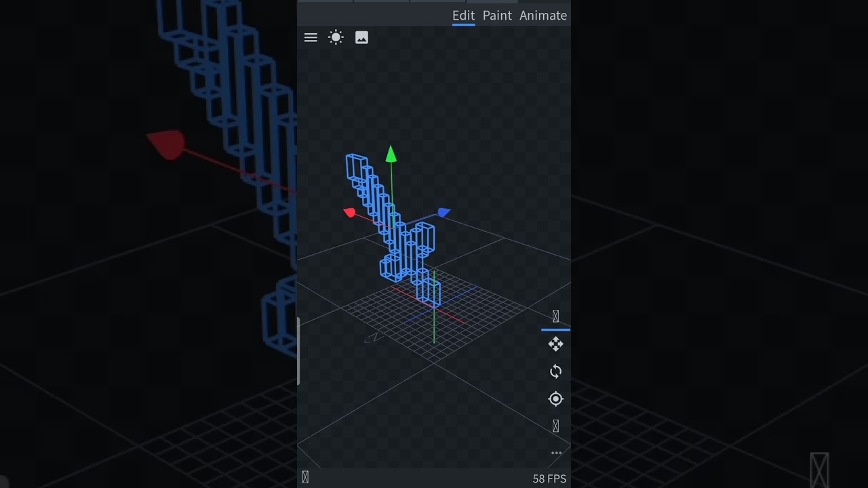Screen dimensions: 868x488
Task: Open more tools via the three dots
Action: [x=556, y=453]
